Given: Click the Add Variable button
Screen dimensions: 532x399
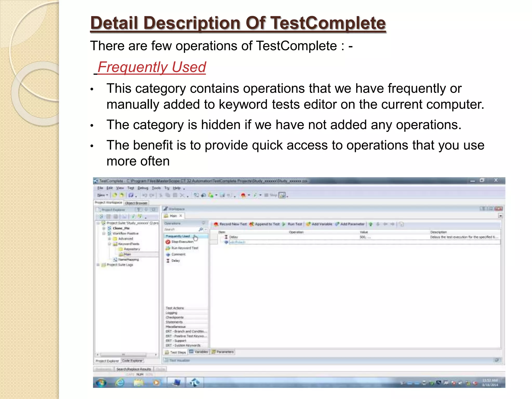Looking at the screenshot, I should (x=319, y=224).
